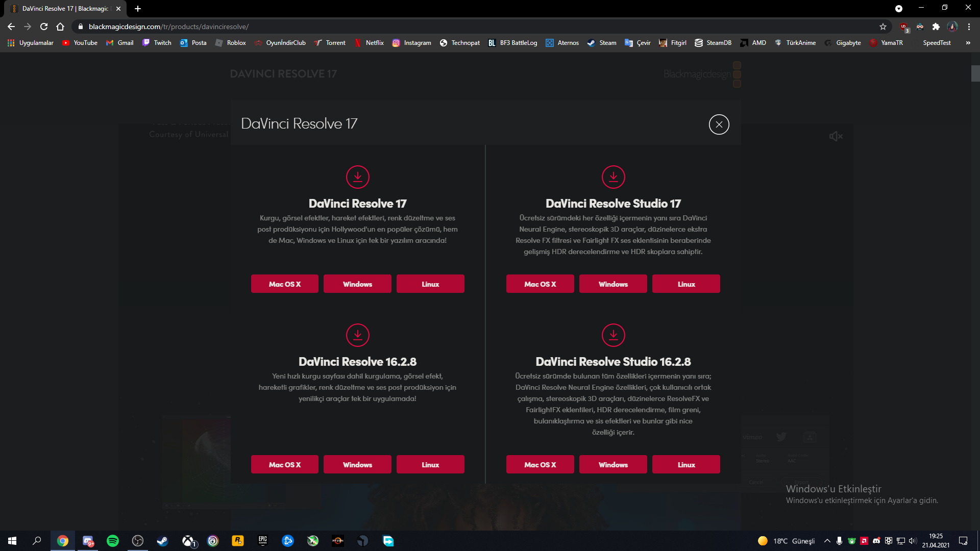Image resolution: width=980 pixels, height=551 pixels.
Task: Click download icon above Resolve Studio 16.2.8
Action: (x=613, y=335)
